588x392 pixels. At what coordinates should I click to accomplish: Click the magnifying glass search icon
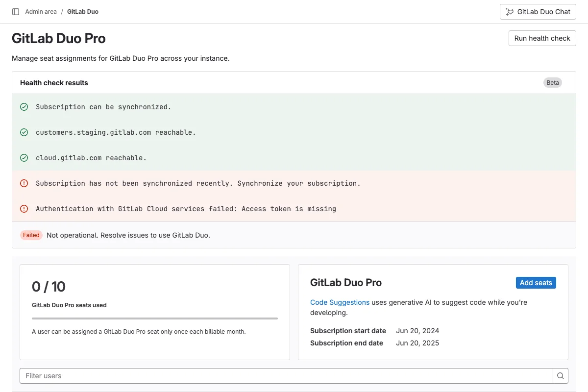tap(560, 375)
